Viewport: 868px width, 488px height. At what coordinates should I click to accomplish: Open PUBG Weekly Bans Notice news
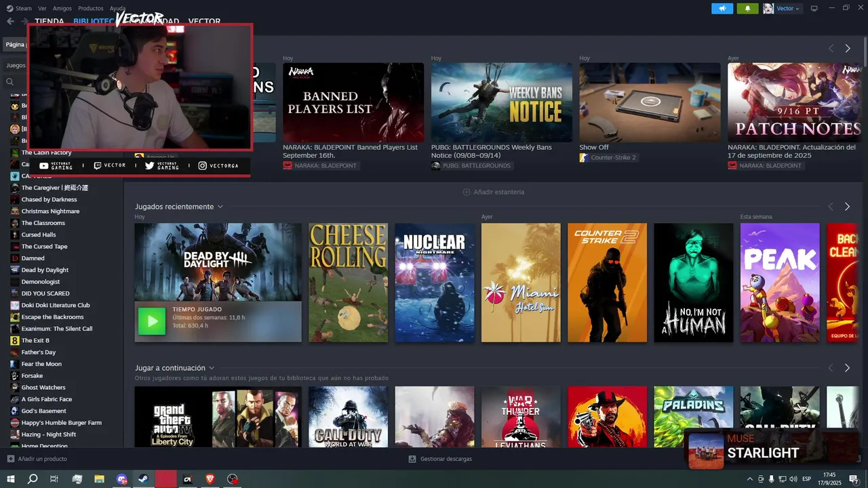502,102
